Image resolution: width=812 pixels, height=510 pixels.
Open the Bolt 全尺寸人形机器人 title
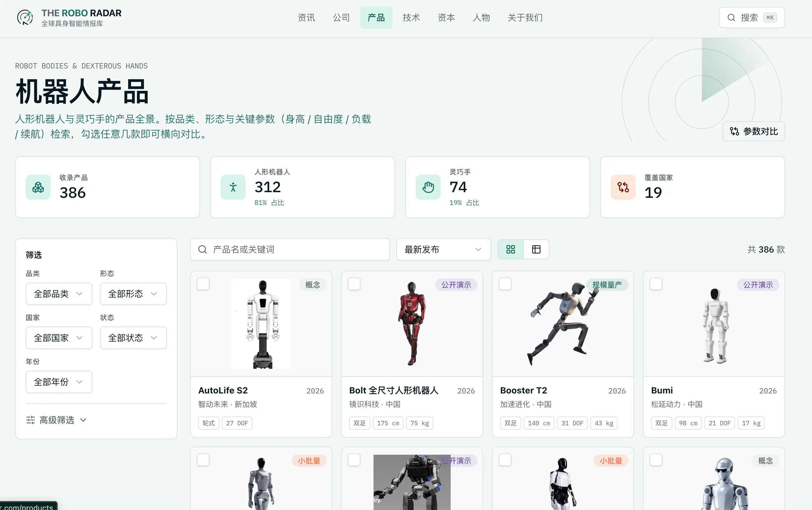393,390
